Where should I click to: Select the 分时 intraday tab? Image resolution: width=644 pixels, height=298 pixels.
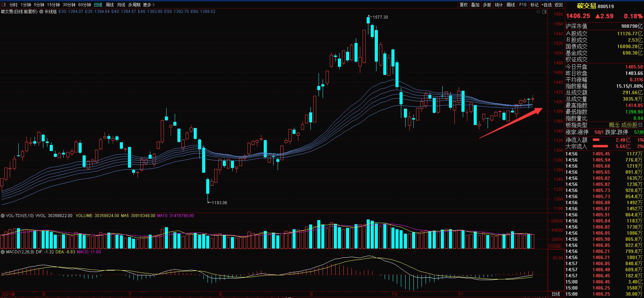click(x=13, y=5)
